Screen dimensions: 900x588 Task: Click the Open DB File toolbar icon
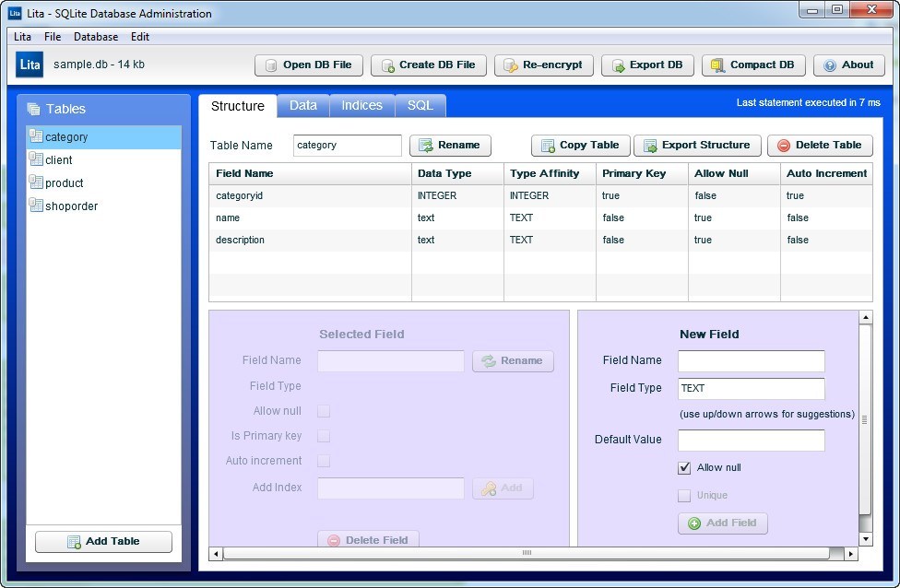(271, 65)
